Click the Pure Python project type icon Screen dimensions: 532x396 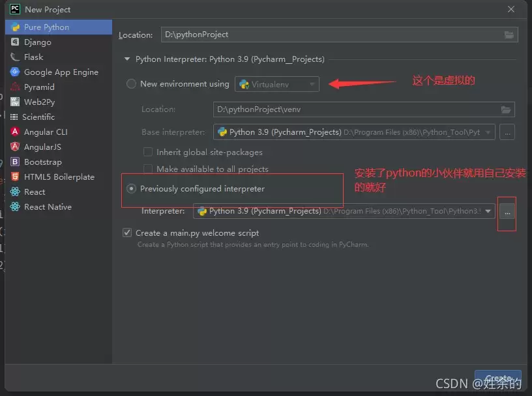15,27
